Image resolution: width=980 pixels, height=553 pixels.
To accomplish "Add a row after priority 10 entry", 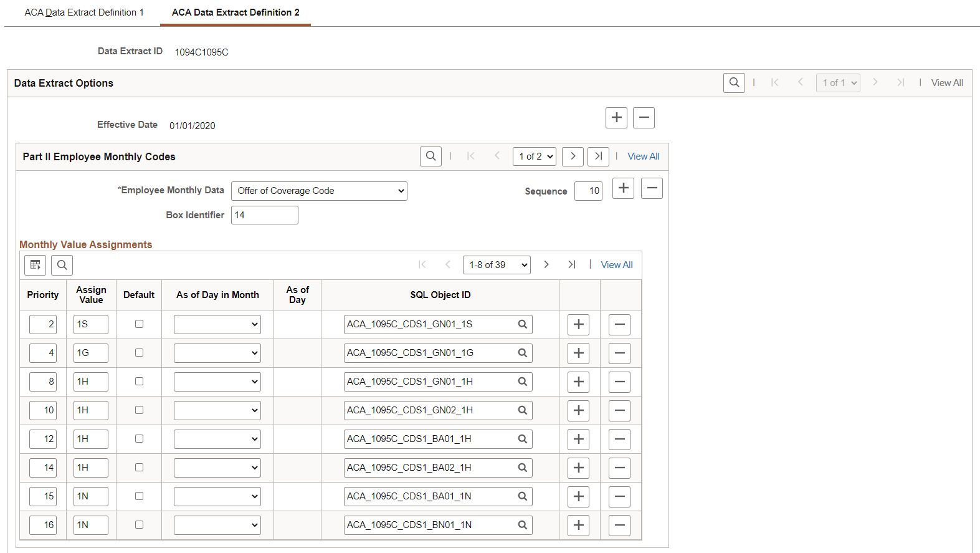I will click(578, 410).
